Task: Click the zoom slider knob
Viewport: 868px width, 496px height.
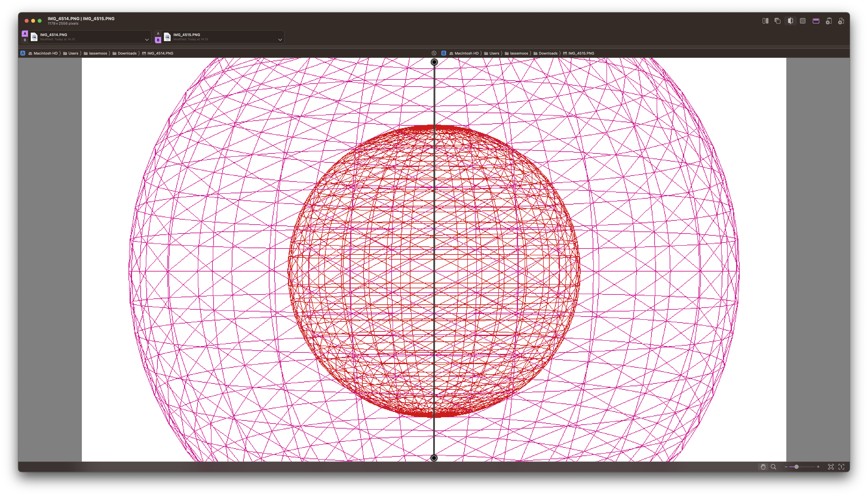Action: pos(797,467)
